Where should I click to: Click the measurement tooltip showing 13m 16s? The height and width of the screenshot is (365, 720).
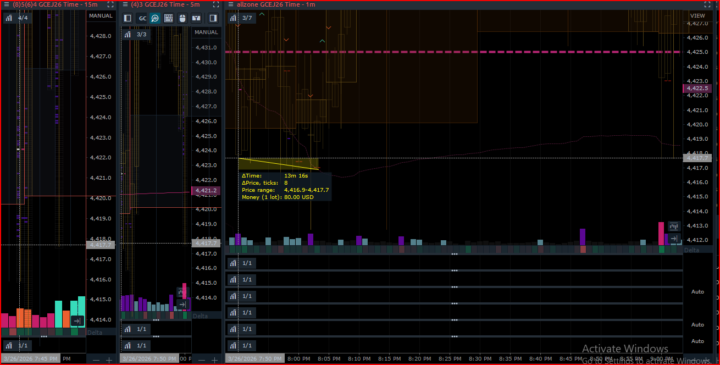285,186
